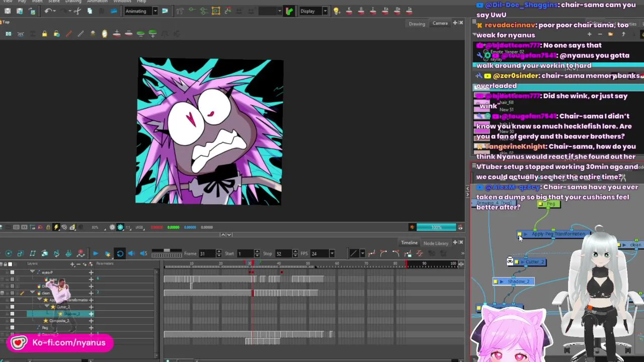Click the Shadow_2 node in the Node view

[x=514, y=282]
